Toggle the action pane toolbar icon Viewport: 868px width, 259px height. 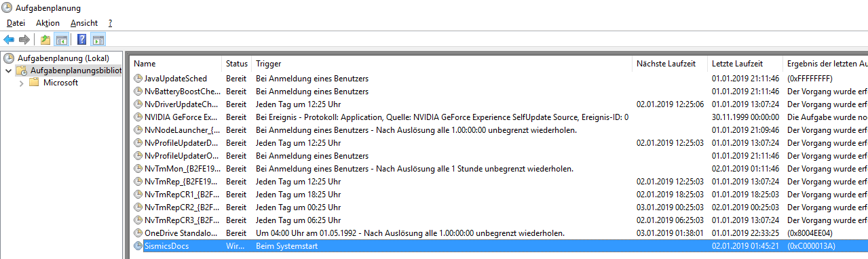pyautogui.click(x=98, y=39)
